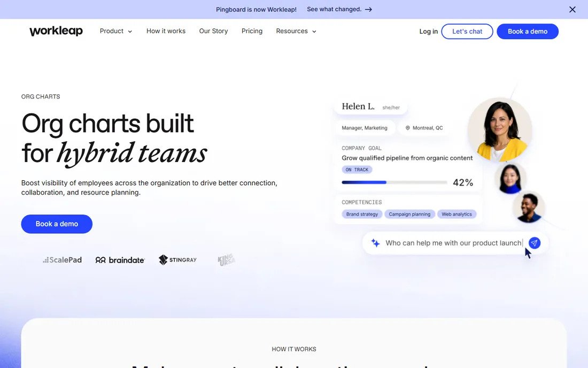The height and width of the screenshot is (368, 588).
Task: Expand the Resources menu
Action: click(296, 31)
